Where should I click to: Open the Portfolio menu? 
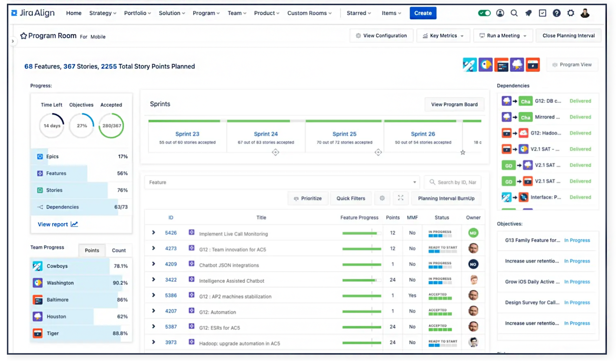pyautogui.click(x=137, y=13)
